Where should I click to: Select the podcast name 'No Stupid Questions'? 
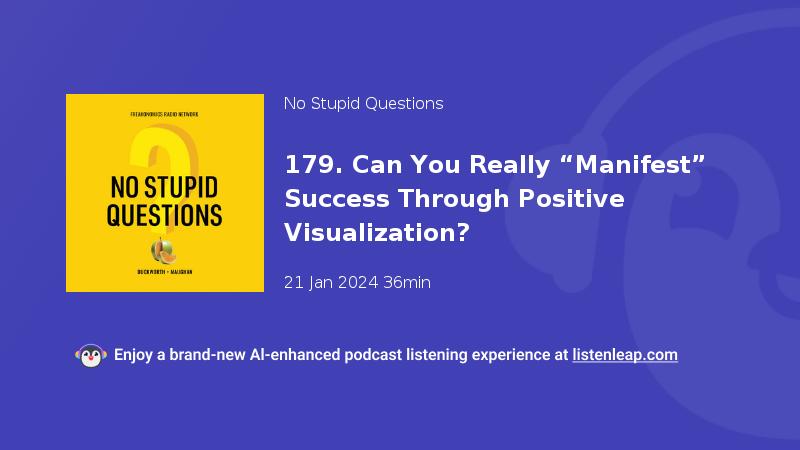(x=363, y=104)
